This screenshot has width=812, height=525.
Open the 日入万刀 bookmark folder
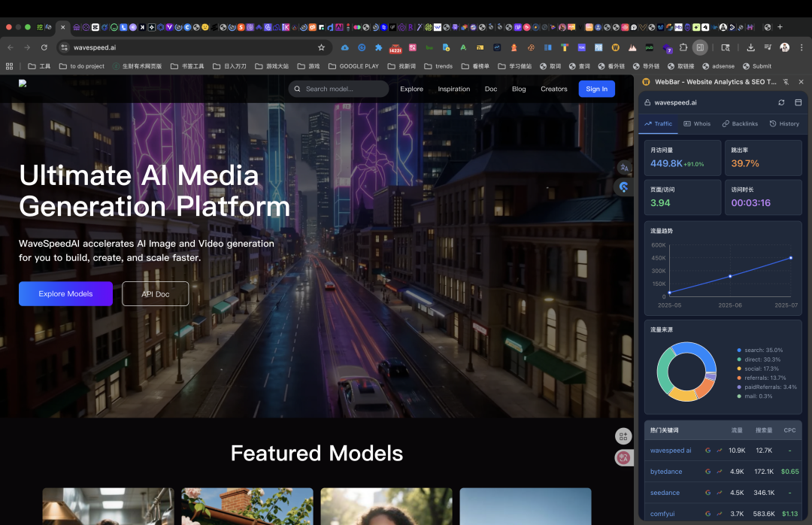tap(230, 66)
